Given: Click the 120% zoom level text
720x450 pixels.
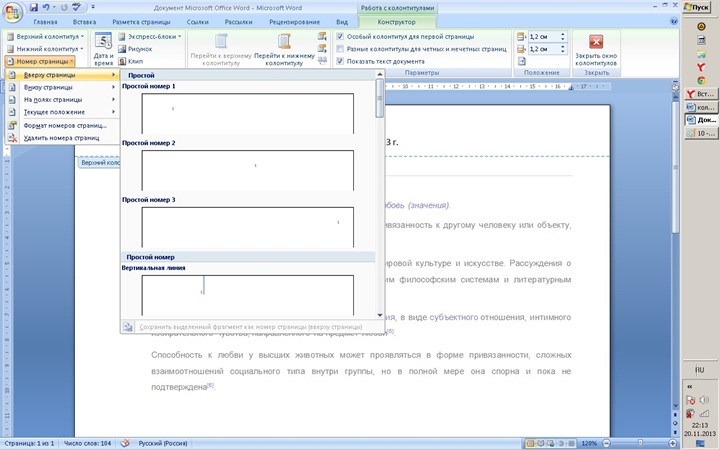Looking at the screenshot, I should click(589, 443).
